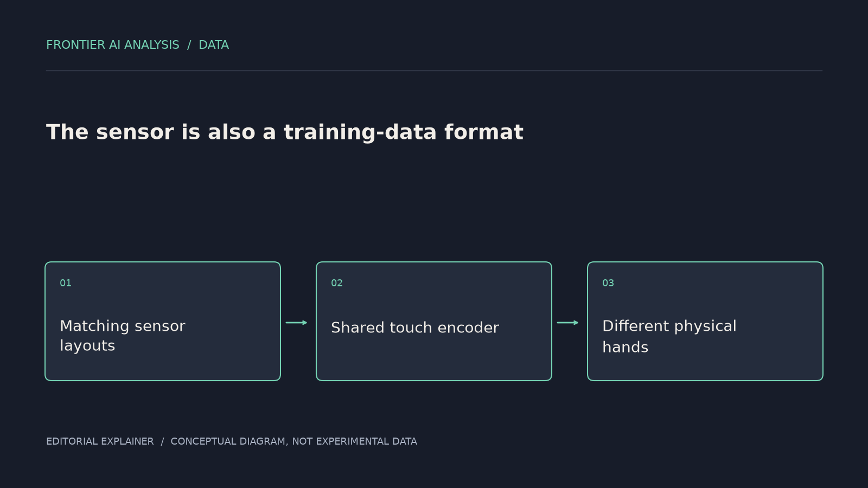Click the word layouts in the first card
Viewport: 868px width, 488px height.
pos(87,346)
